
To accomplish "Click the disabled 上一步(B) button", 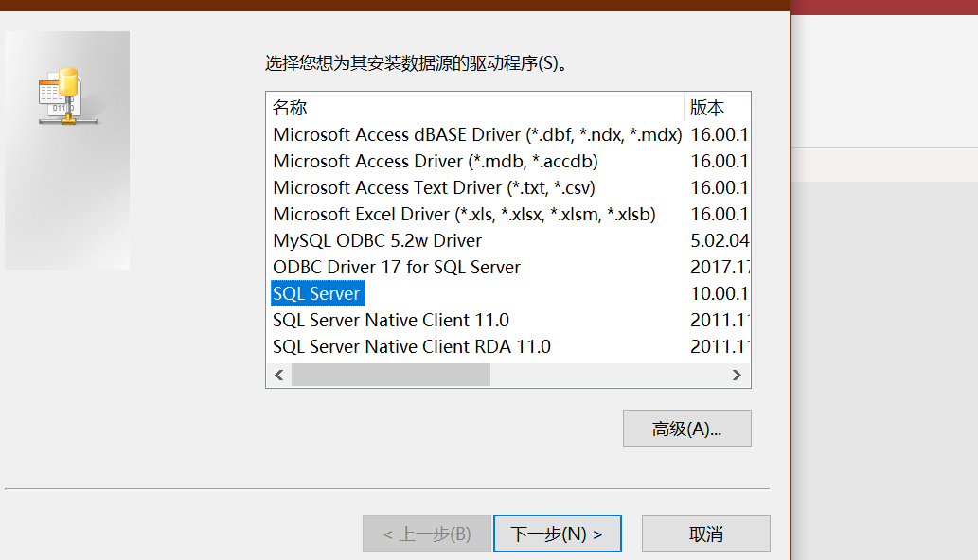I will (427, 534).
